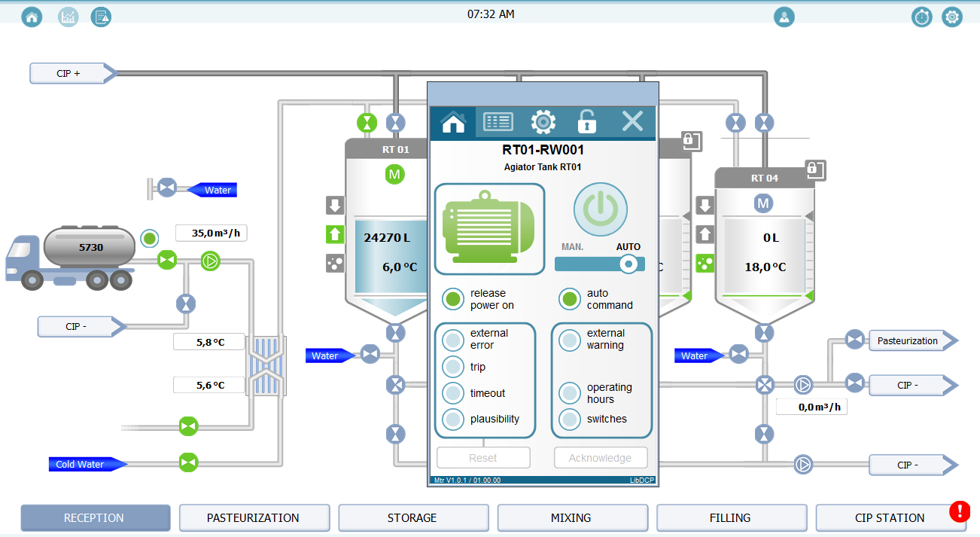Click the home icon in top bar
This screenshot has width=980, height=537.
(x=32, y=17)
